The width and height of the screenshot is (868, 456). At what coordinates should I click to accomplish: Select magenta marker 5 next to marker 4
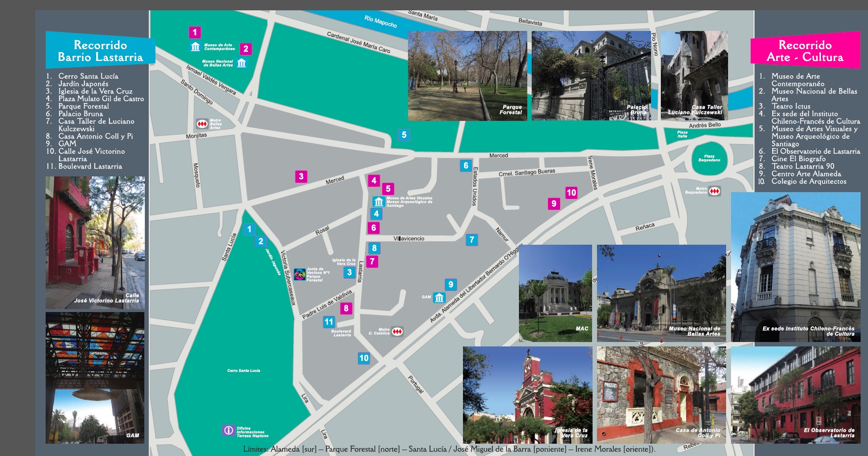388,189
